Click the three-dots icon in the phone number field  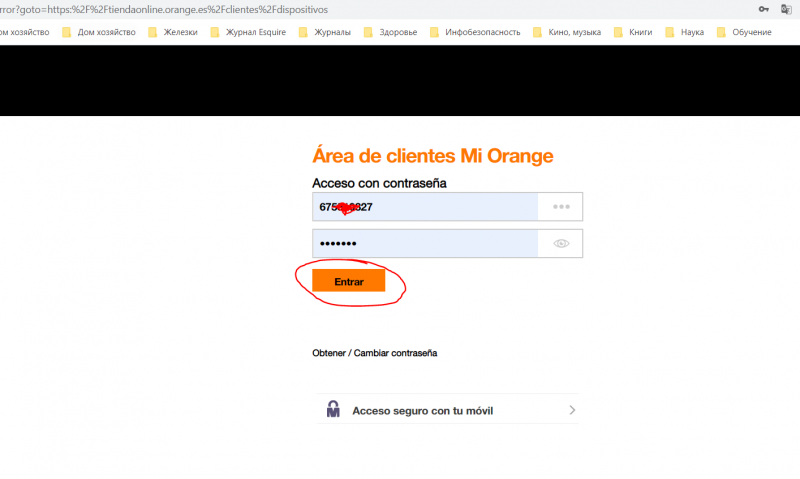tap(561, 207)
